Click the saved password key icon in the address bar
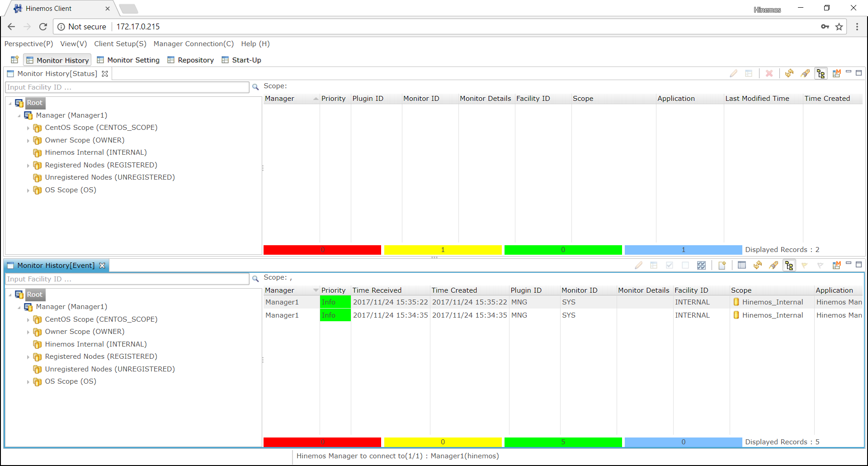Screen dimensions: 868x466 click(x=825, y=27)
